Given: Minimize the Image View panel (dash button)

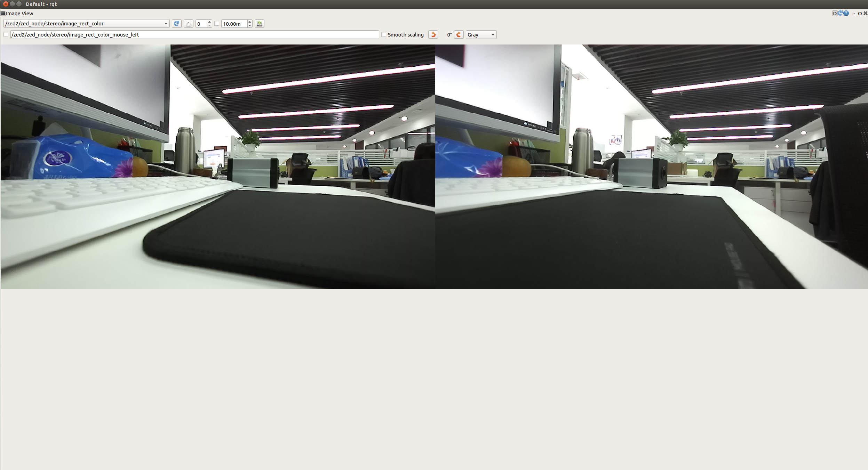Looking at the screenshot, I should [854, 14].
